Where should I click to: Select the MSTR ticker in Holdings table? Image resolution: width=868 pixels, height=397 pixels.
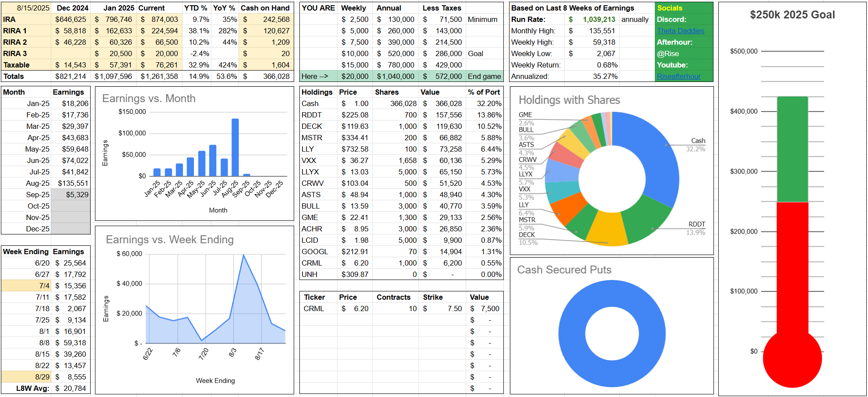tap(312, 138)
